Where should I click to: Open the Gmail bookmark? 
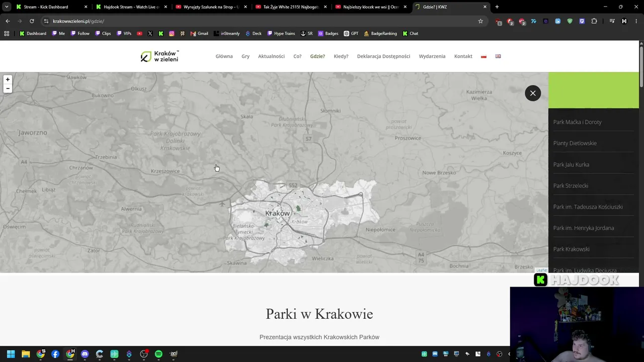click(199, 34)
